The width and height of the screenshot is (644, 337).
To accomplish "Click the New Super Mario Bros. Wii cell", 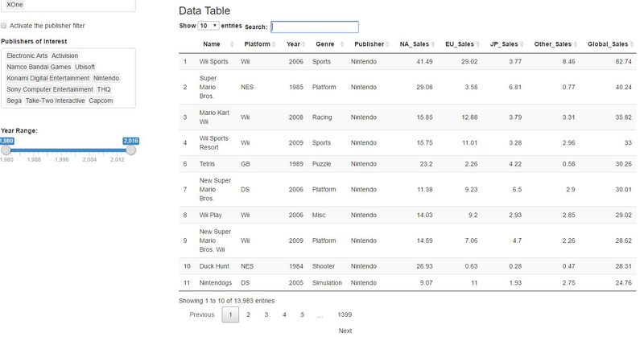I will click(215, 240).
